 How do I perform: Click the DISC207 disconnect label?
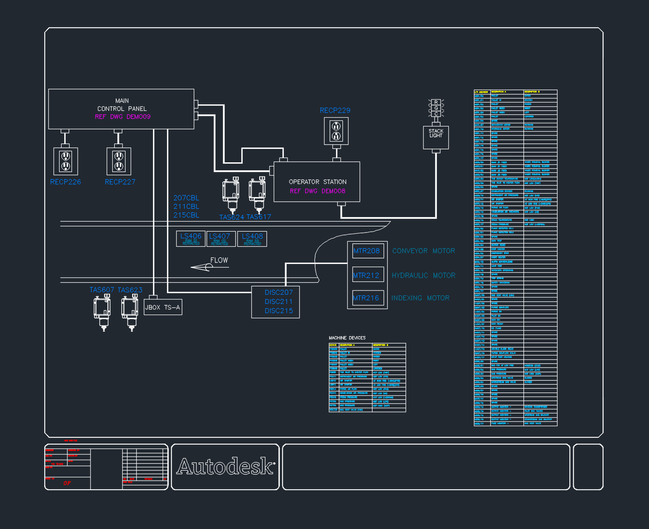(279, 292)
